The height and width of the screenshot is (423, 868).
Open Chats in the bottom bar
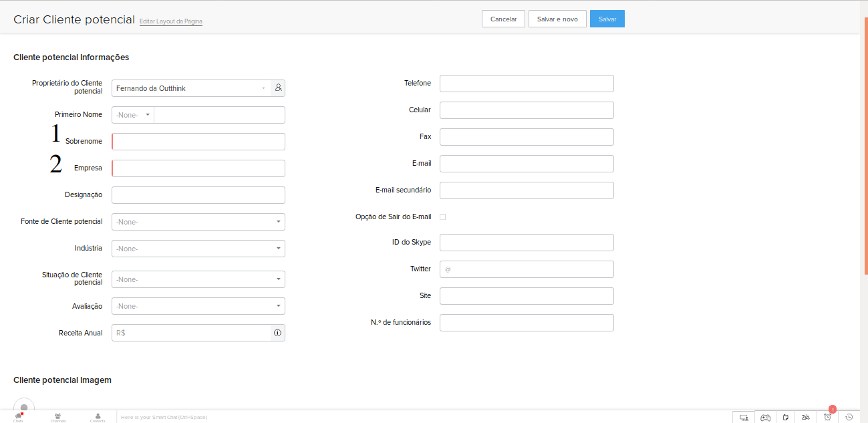(18, 417)
